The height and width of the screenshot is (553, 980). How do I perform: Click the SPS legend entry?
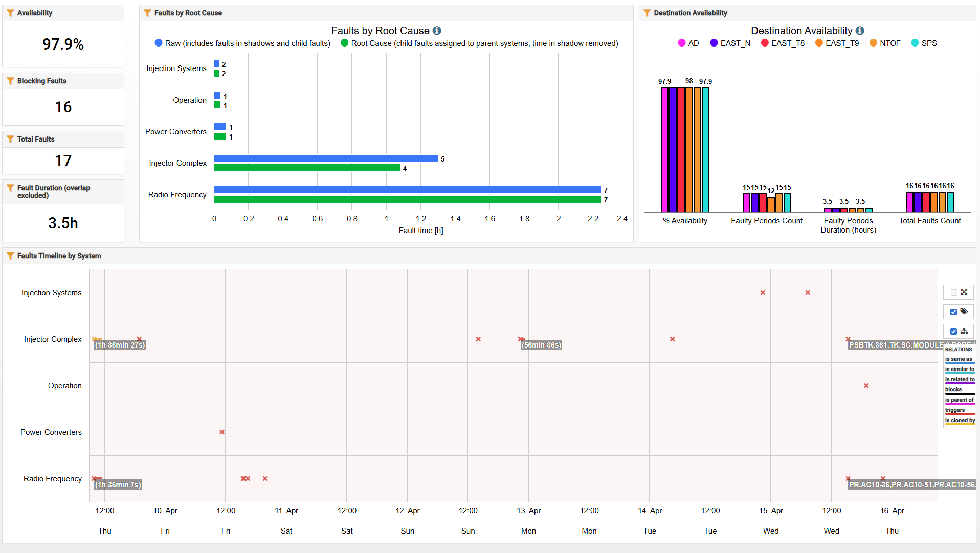point(924,43)
